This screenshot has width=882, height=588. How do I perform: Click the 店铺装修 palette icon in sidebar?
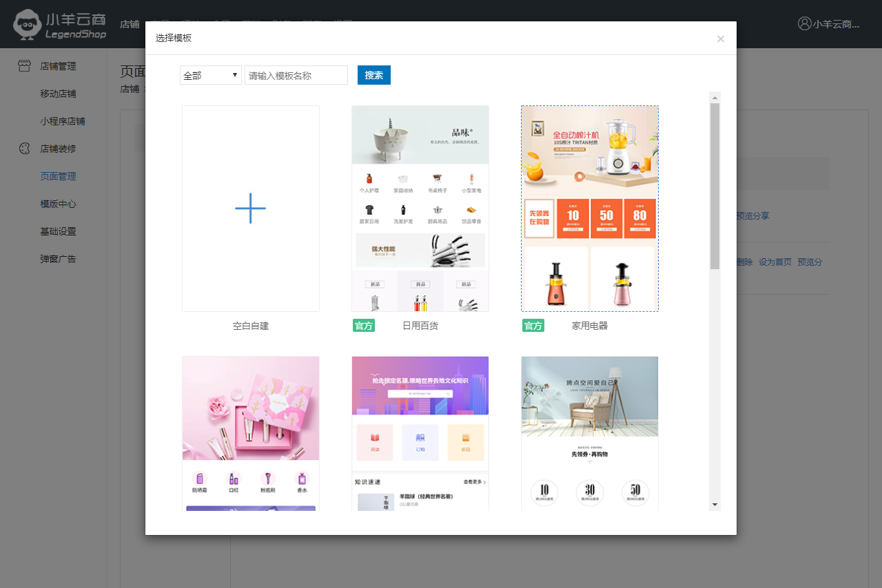tap(25, 149)
